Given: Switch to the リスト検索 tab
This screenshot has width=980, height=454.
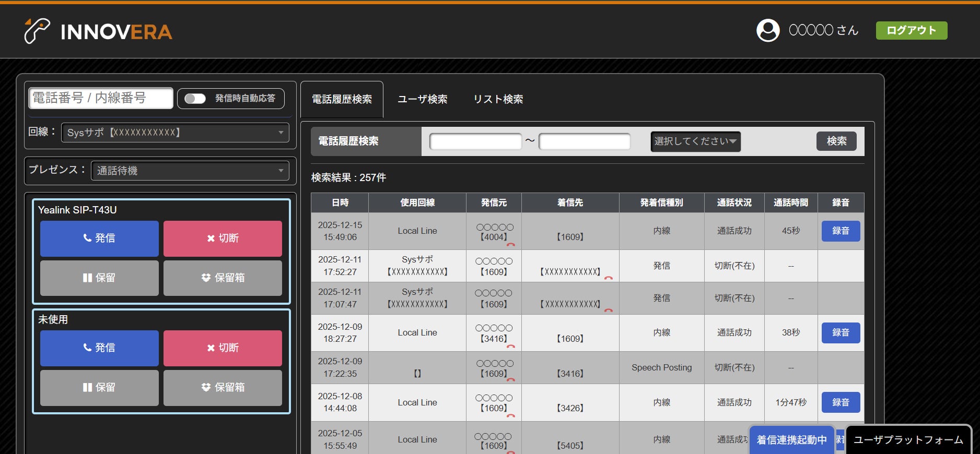Looking at the screenshot, I should coord(498,99).
